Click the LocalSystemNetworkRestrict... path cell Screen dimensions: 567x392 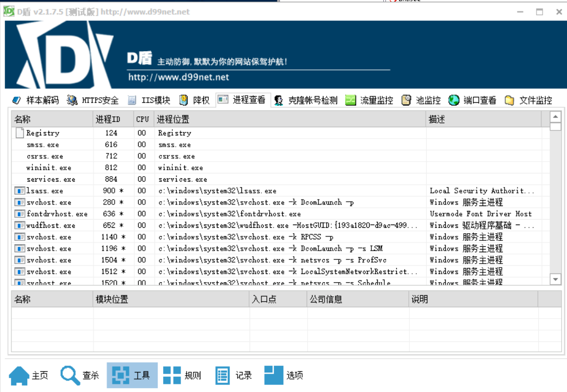(x=288, y=272)
